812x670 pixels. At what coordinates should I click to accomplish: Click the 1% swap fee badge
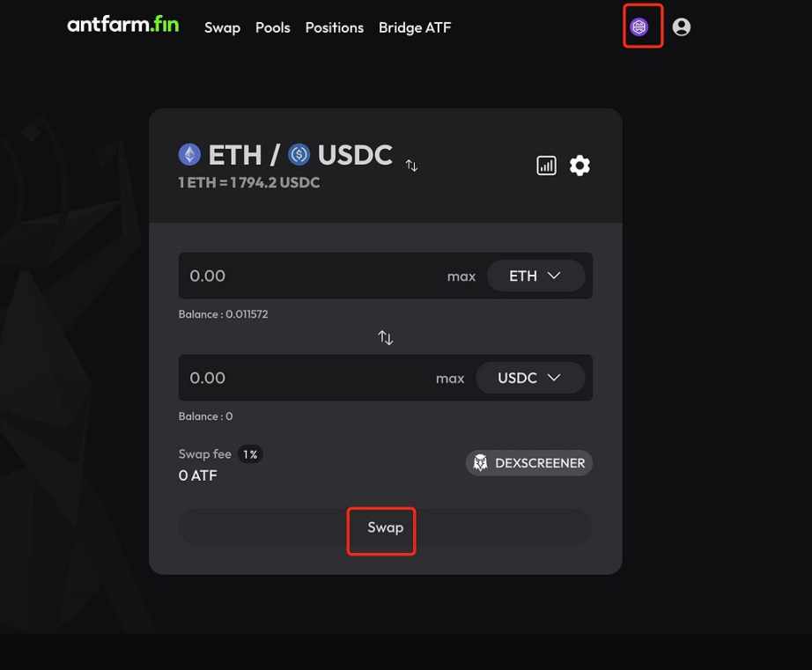coord(250,454)
